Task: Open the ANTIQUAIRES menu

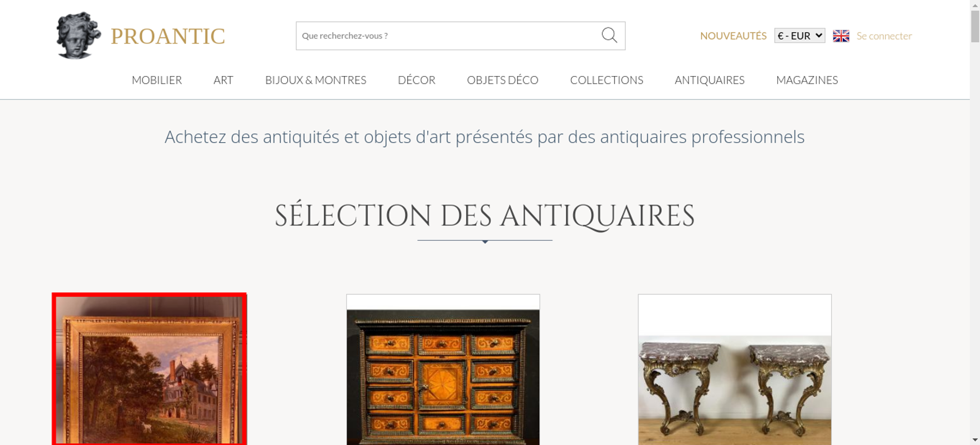Action: point(710,80)
